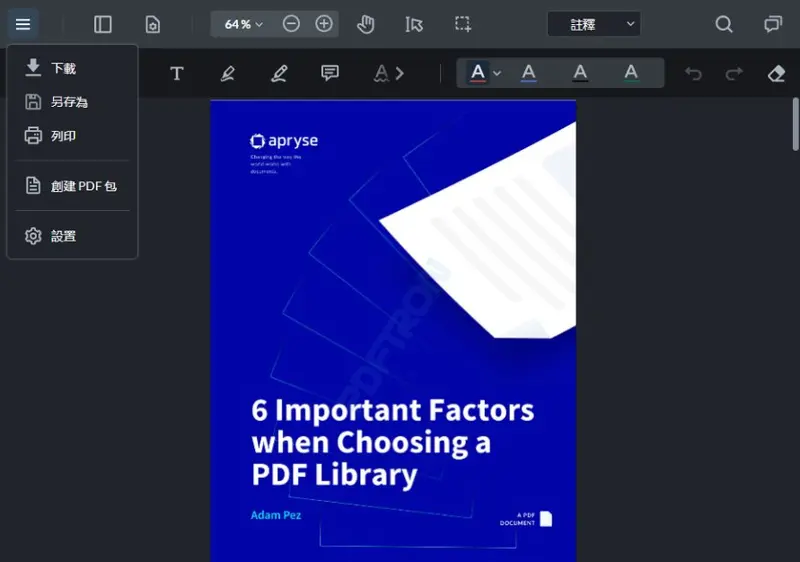Close the hamburger main menu button
Image resolution: width=800 pixels, height=562 pixels.
[x=23, y=24]
